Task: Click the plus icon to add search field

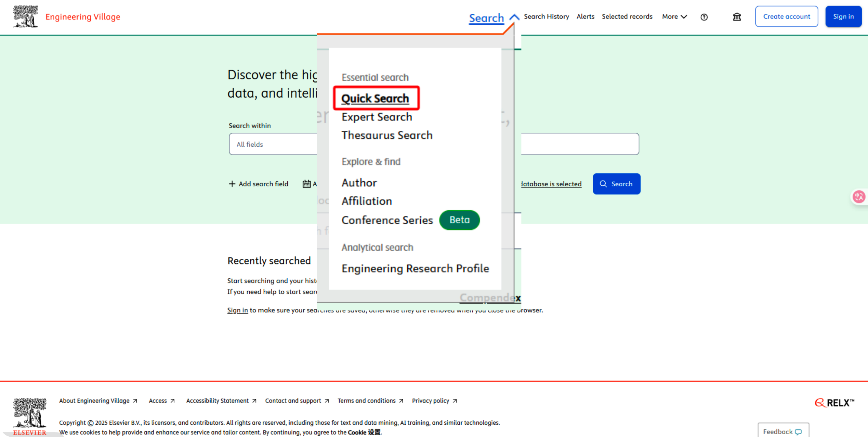Action: click(x=232, y=184)
